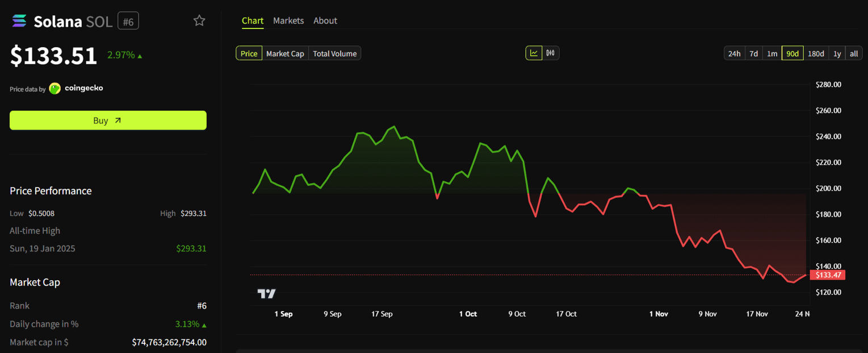
Task: Set chart range to 1y
Action: [837, 53]
